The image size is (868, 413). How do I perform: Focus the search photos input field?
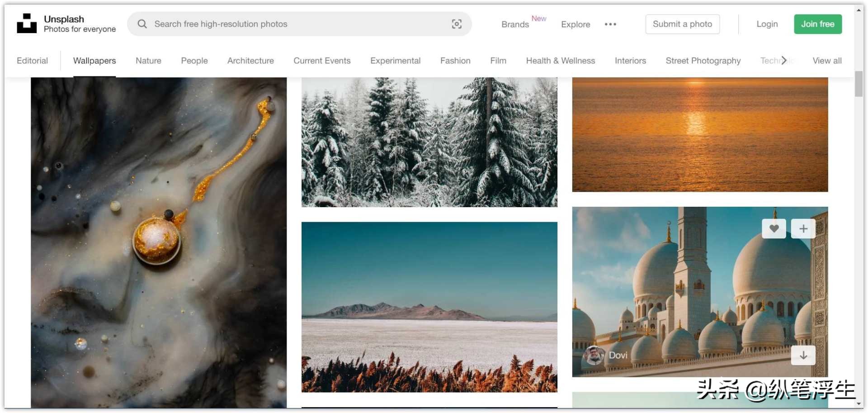299,24
